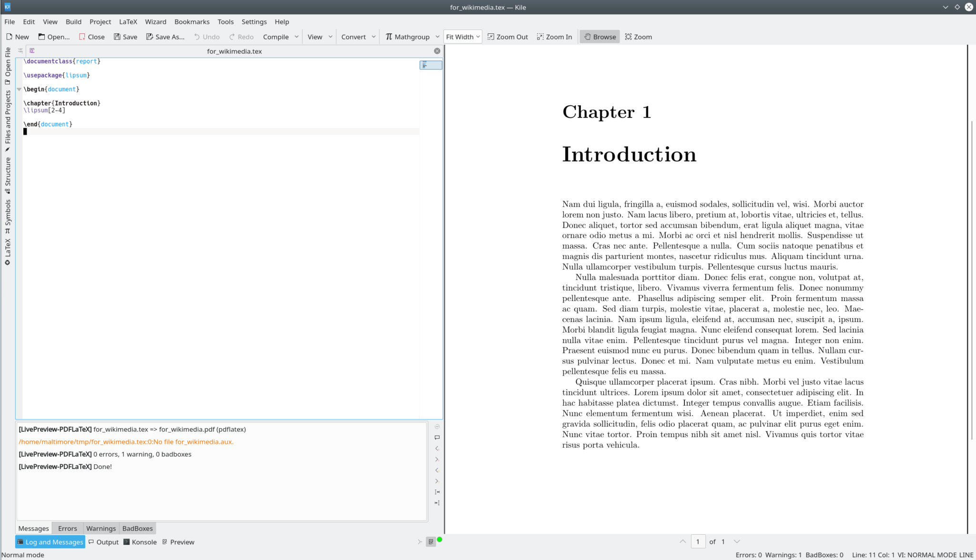Switch viewer into Zoom mode
Viewport: 976px width, 560px height.
click(x=638, y=37)
